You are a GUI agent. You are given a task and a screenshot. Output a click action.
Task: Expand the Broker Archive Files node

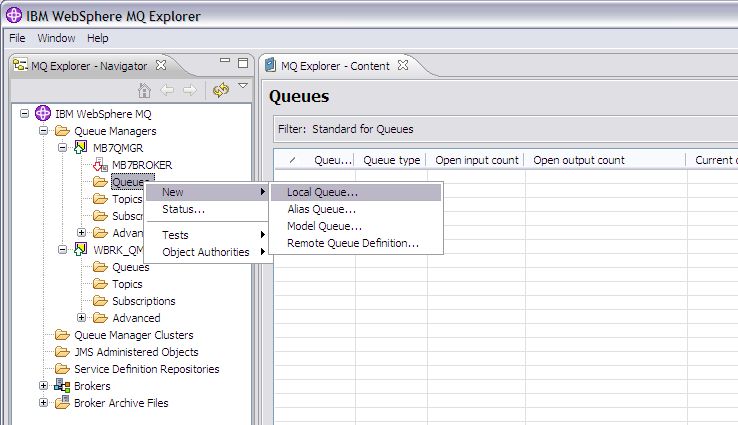pyautogui.click(x=43, y=402)
